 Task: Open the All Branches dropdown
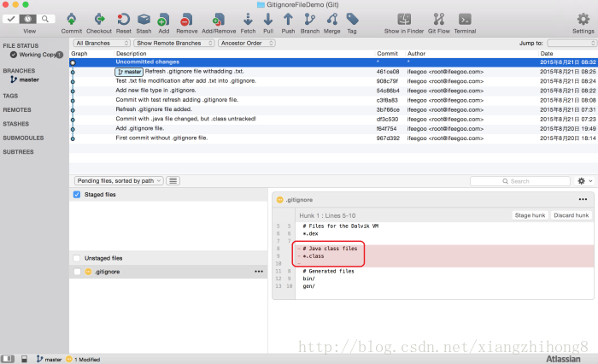(102, 43)
